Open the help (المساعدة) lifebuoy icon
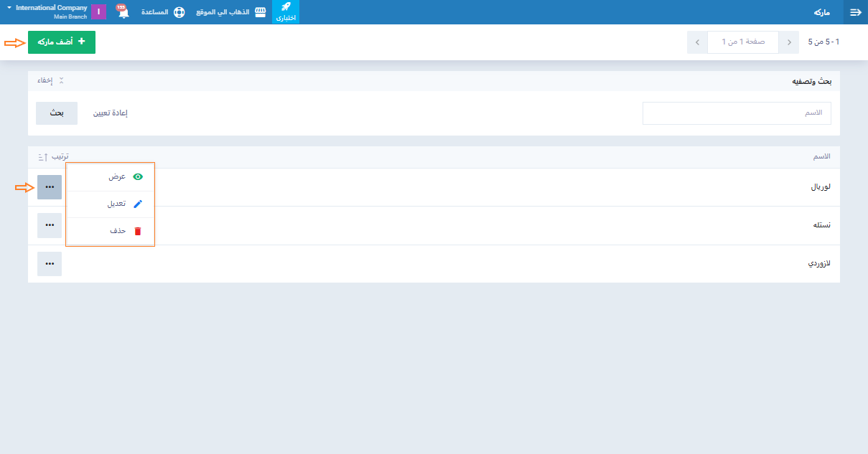868x454 pixels. click(x=179, y=12)
